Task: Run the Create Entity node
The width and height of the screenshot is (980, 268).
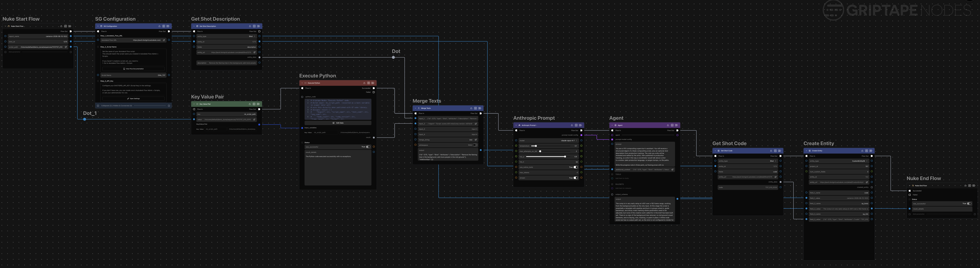Action: coord(866,151)
